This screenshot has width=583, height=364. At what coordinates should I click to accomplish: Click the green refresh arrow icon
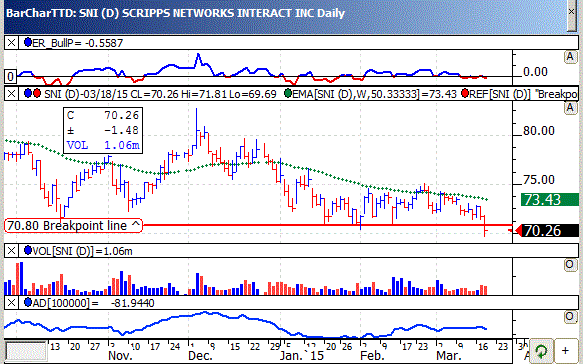tap(541, 351)
